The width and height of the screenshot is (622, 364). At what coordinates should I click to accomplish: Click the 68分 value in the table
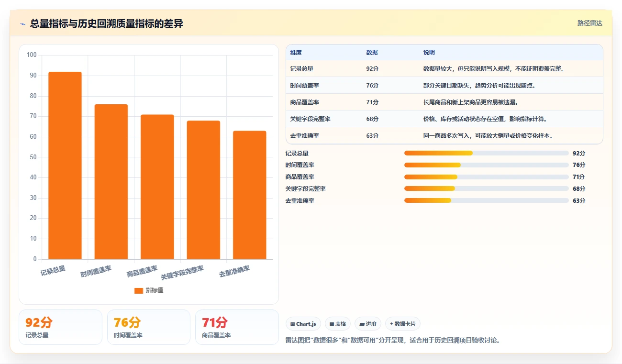372,119
